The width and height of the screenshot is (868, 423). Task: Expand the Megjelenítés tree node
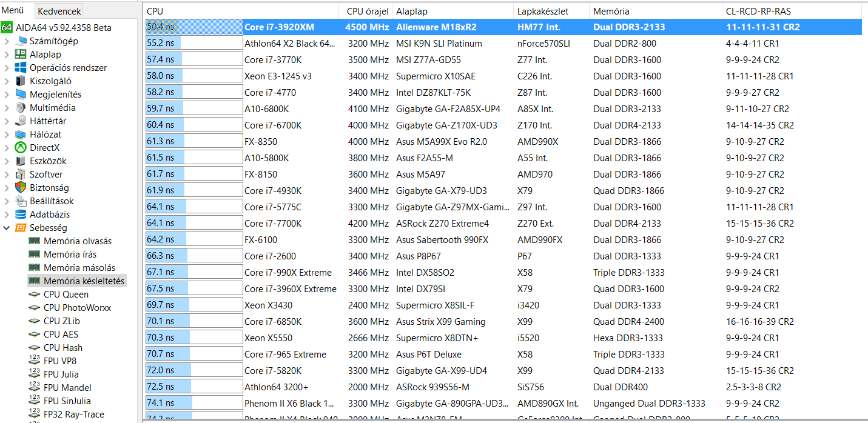[x=7, y=95]
